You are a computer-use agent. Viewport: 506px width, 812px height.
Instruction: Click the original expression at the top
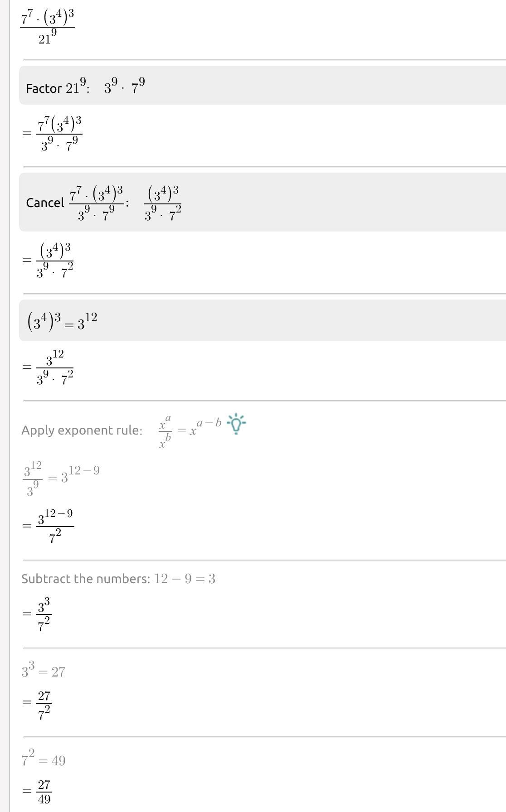click(47, 27)
